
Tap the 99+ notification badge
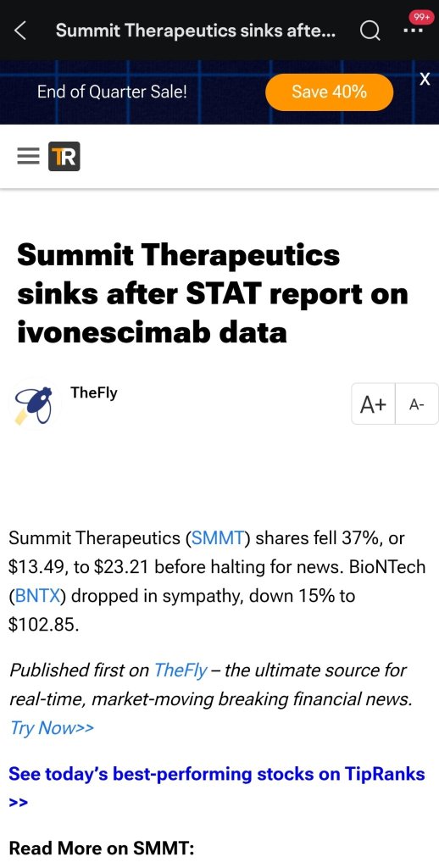pos(422,18)
